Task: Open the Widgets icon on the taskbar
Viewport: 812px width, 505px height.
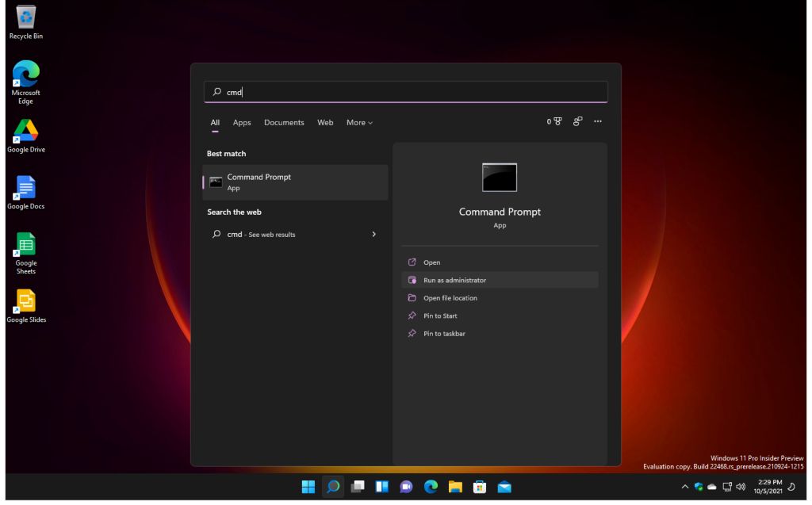Action: (x=382, y=488)
